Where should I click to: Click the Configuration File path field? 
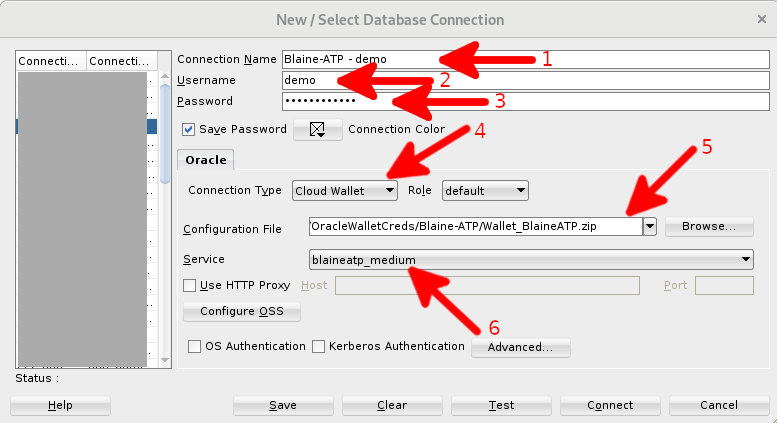tap(476, 227)
